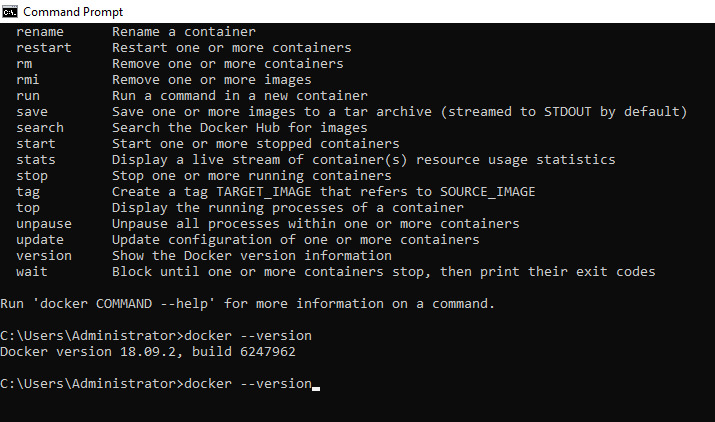This screenshot has height=422, width=715.
Task: Click the 'version' command name
Action: 44,256
